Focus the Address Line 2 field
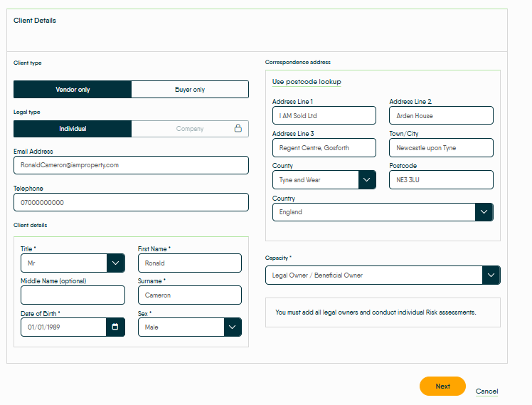Image resolution: width=532 pixels, height=405 pixels. (441, 115)
